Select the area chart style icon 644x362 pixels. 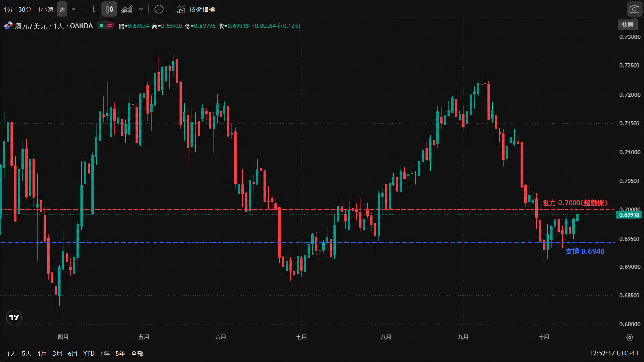tap(127, 9)
